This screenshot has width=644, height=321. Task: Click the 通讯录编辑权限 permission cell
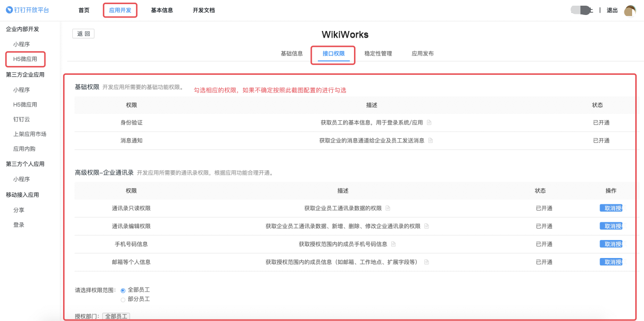pyautogui.click(x=131, y=226)
